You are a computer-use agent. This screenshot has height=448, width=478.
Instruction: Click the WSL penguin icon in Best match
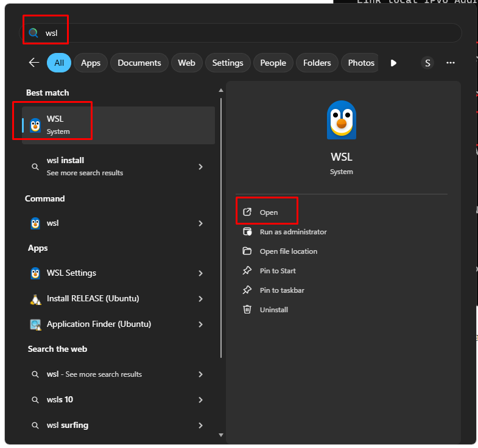(x=35, y=125)
